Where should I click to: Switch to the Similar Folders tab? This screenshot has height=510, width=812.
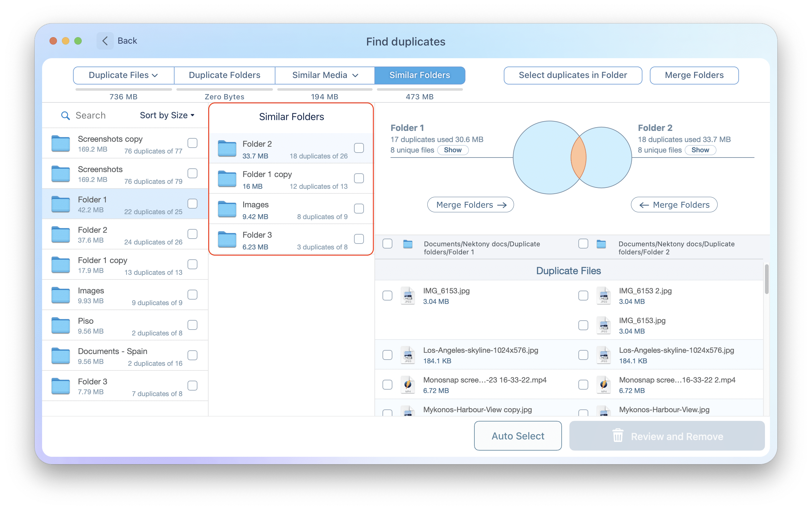pyautogui.click(x=420, y=75)
